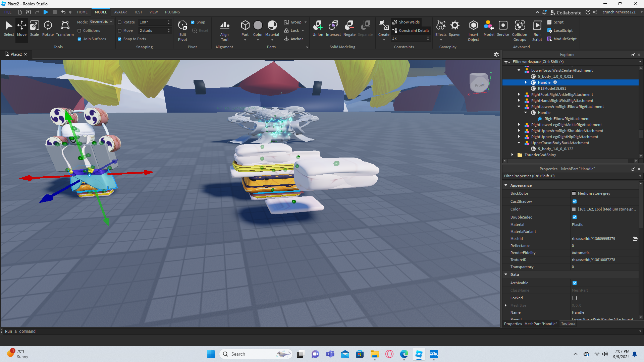Disable the CastShadow property checkbox
Image resolution: width=644 pixels, height=362 pixels.
[575, 201]
